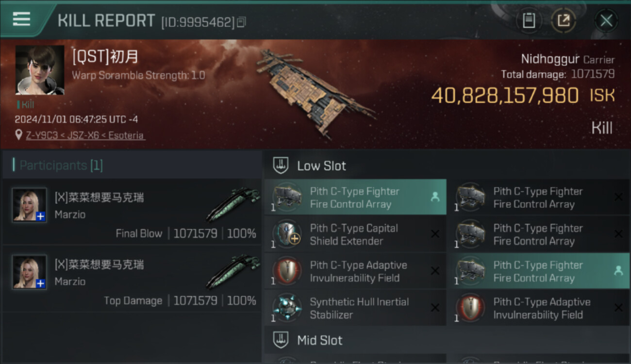Image resolution: width=631 pixels, height=364 pixels.
Task: Click the clipboard report icon
Action: point(529,20)
